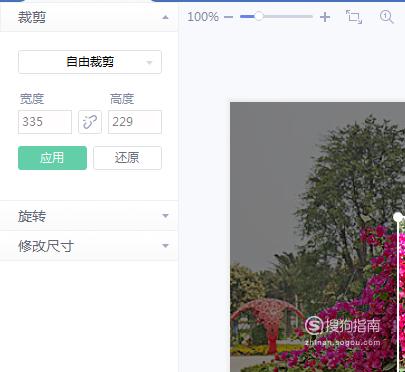
Task: Click the 修改尺寸 panel label
Action: click(x=46, y=246)
